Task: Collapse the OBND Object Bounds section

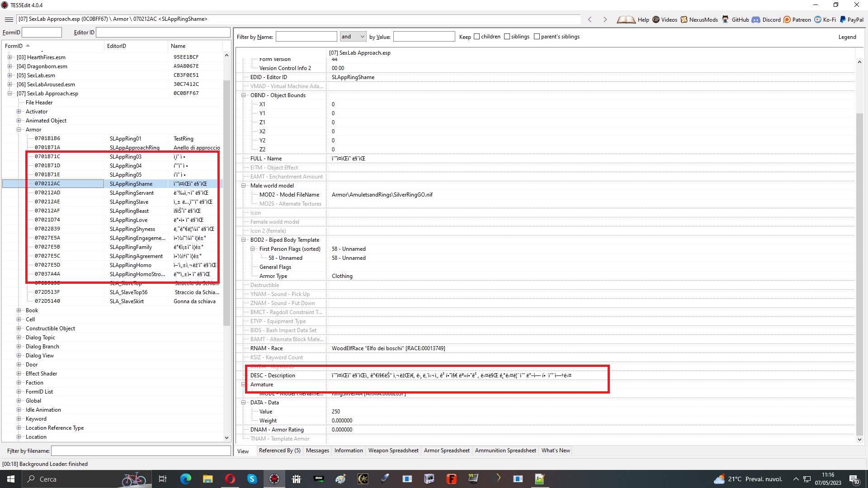Action: [x=243, y=95]
